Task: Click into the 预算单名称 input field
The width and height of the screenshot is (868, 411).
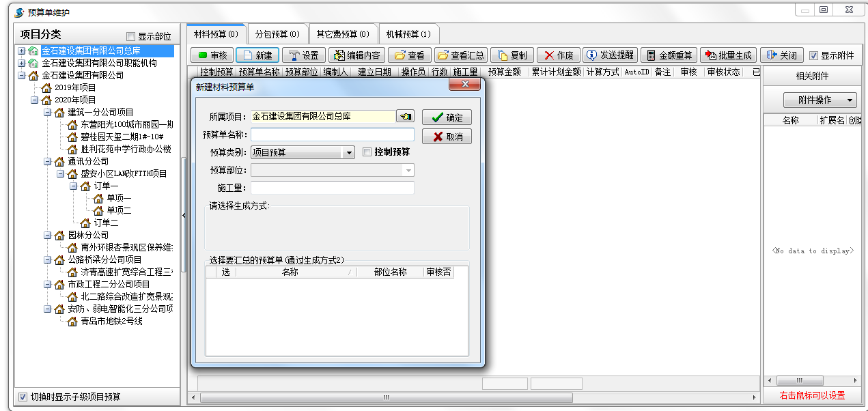Action: pyautogui.click(x=332, y=134)
